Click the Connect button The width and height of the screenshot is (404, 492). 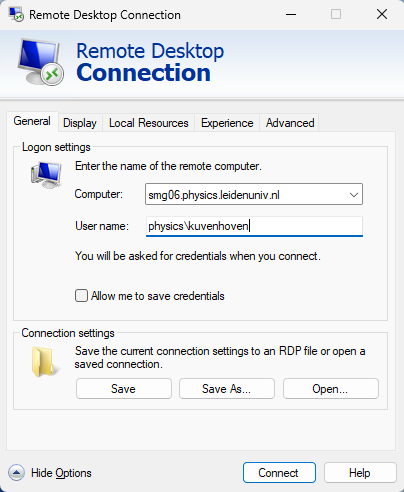coord(279,473)
